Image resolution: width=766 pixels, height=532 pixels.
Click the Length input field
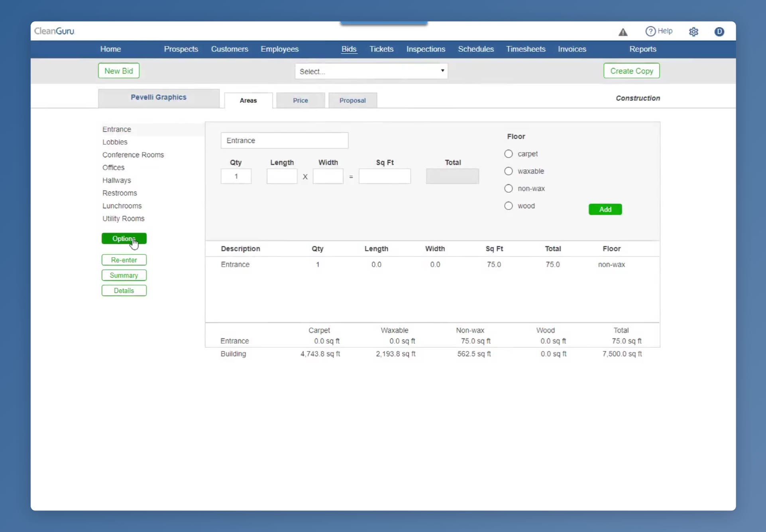(x=282, y=176)
